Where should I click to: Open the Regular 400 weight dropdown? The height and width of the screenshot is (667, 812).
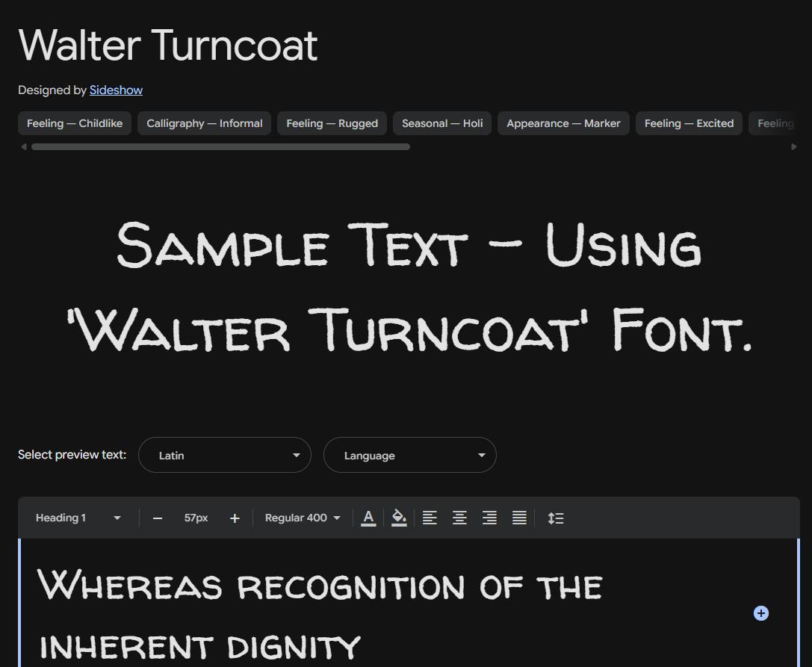tap(303, 518)
